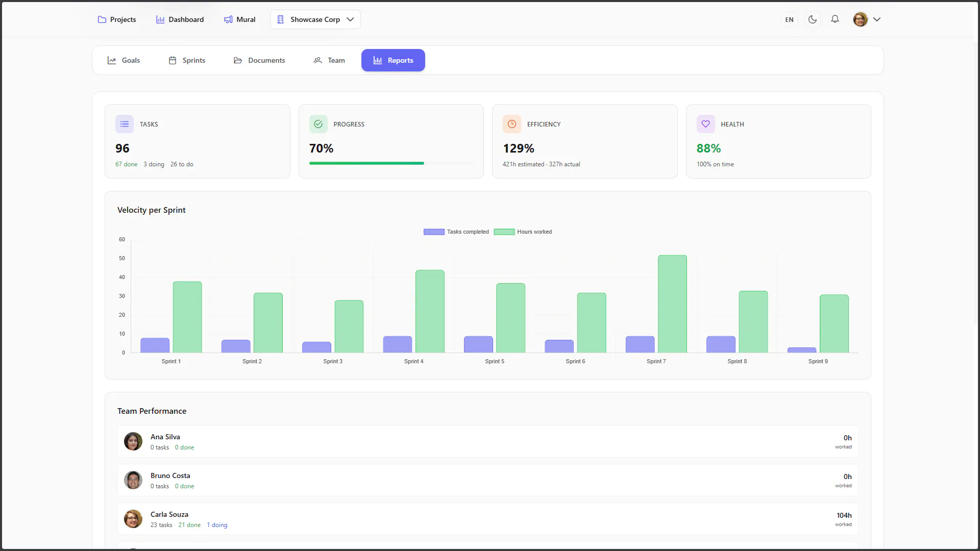
Task: Click '26 to do' text
Action: pos(182,164)
